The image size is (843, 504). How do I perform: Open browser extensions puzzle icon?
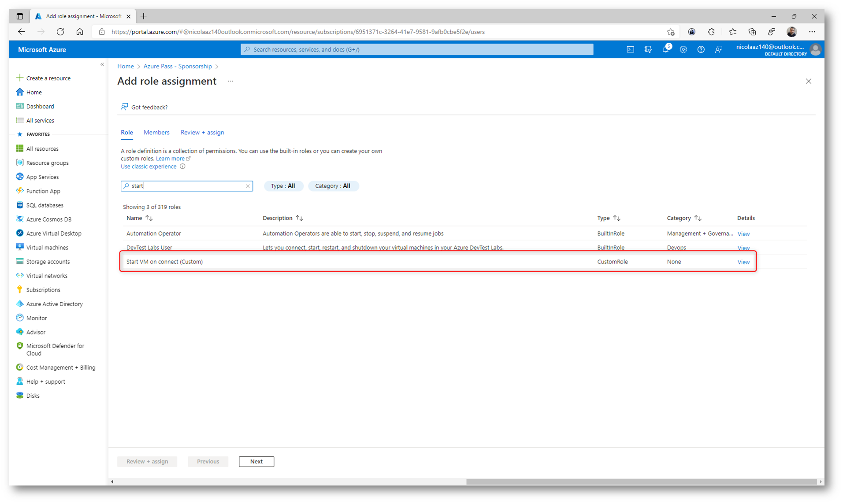click(711, 32)
